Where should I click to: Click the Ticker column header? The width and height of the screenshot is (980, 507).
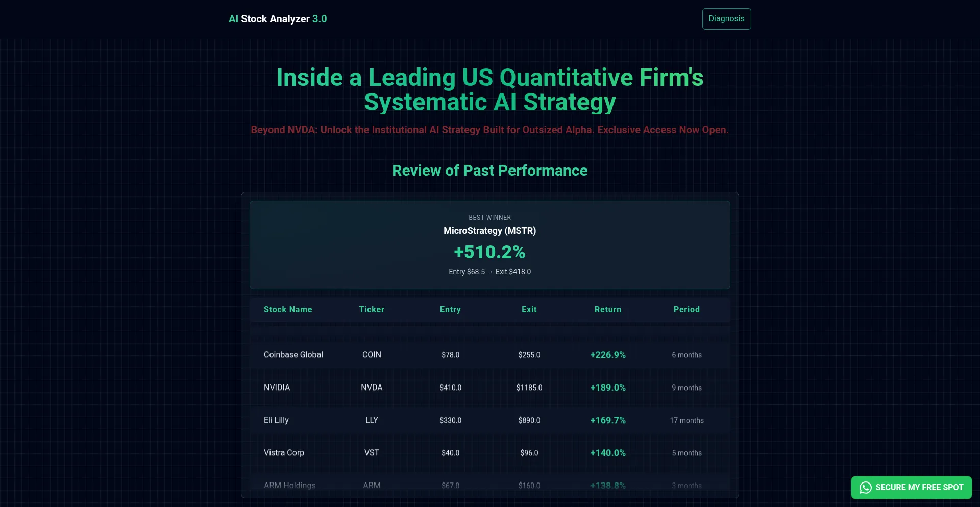(x=372, y=309)
